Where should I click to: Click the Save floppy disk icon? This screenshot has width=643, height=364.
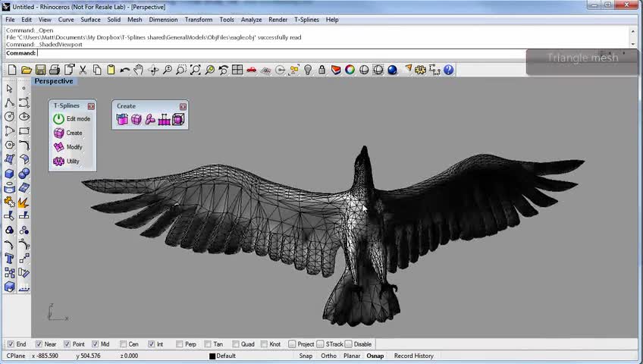click(40, 70)
